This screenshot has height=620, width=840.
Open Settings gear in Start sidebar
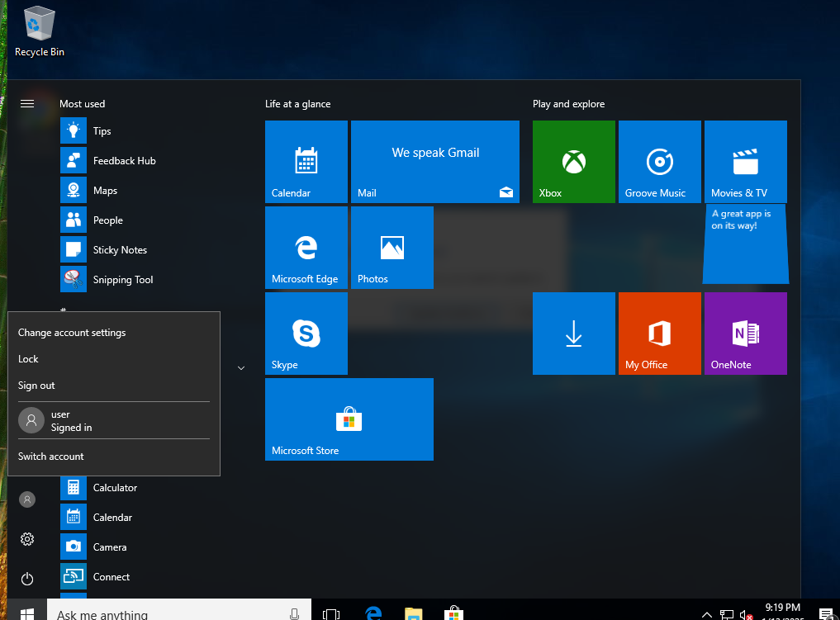[27, 539]
